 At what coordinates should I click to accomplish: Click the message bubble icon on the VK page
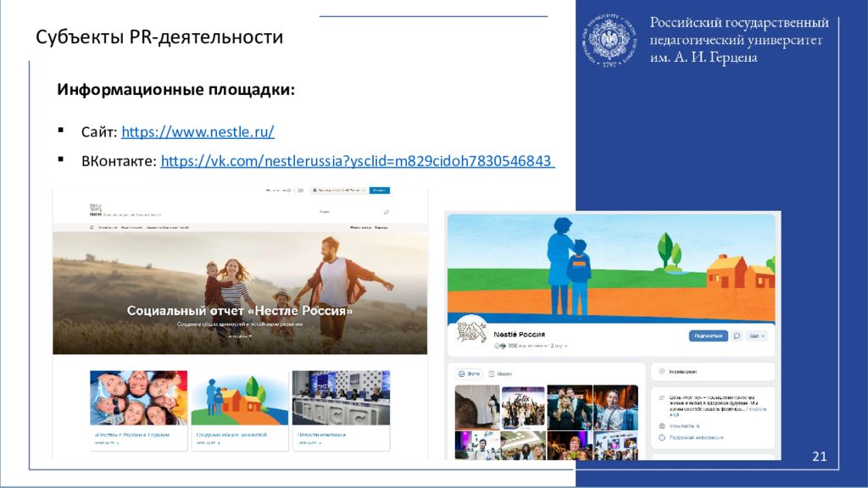pyautogui.click(x=737, y=335)
